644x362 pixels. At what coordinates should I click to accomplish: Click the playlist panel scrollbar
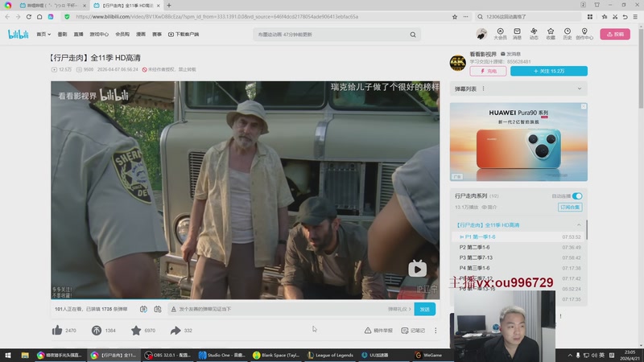pos(587,230)
